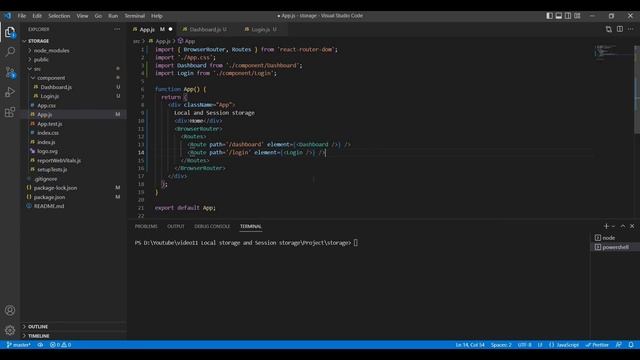Viewport: 640px width, 360px height.
Task: Collapse the component folder
Action: pyautogui.click(x=73, y=78)
